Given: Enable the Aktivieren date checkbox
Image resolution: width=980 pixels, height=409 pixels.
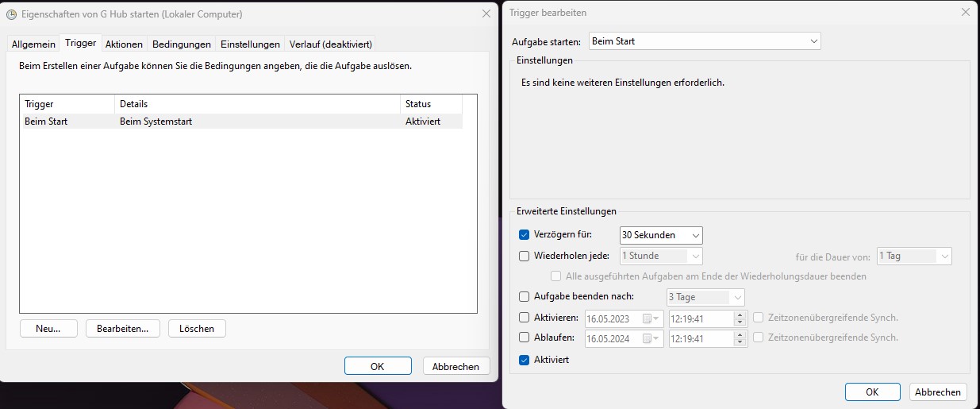Looking at the screenshot, I should pos(524,318).
